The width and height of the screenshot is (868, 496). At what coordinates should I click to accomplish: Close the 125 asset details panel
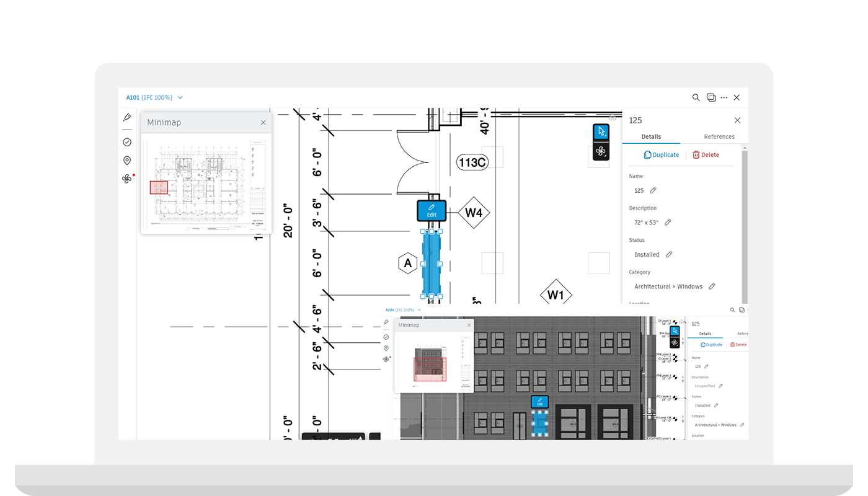click(737, 120)
